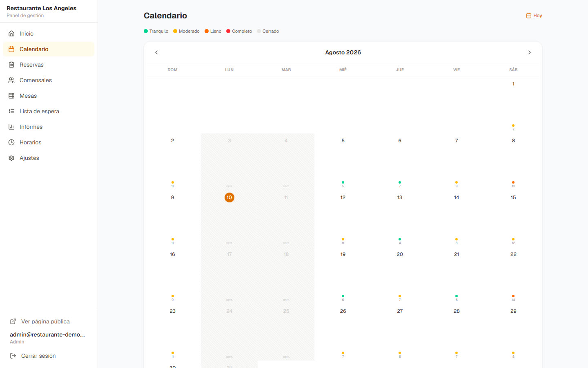Viewport: 588px width, 368px height.
Task: Click the red Completo legend dot
Action: point(228,31)
